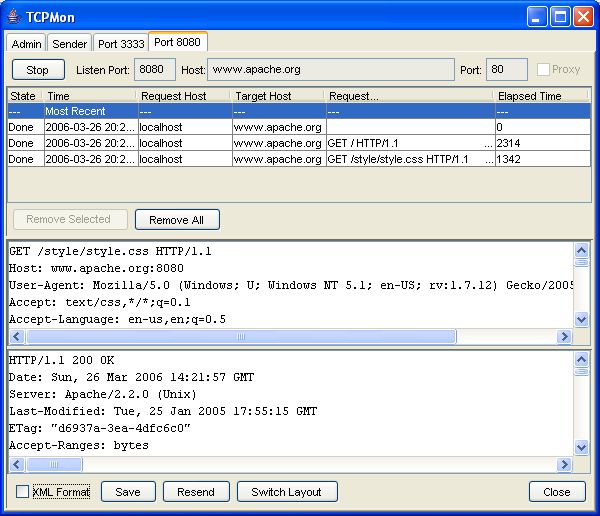Switch to the Admin tab
The image size is (600, 516).
tap(27, 44)
